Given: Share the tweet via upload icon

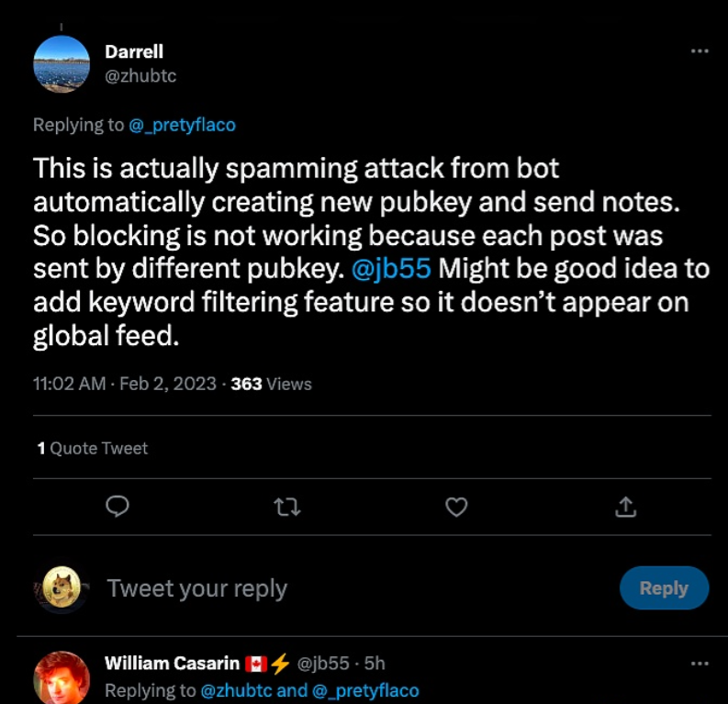Looking at the screenshot, I should pos(625,506).
